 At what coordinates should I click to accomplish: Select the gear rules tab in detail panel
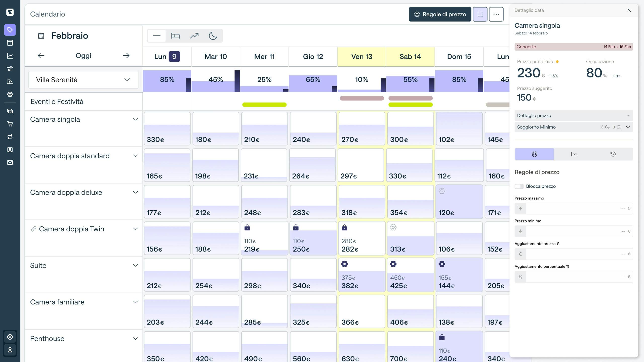534,154
